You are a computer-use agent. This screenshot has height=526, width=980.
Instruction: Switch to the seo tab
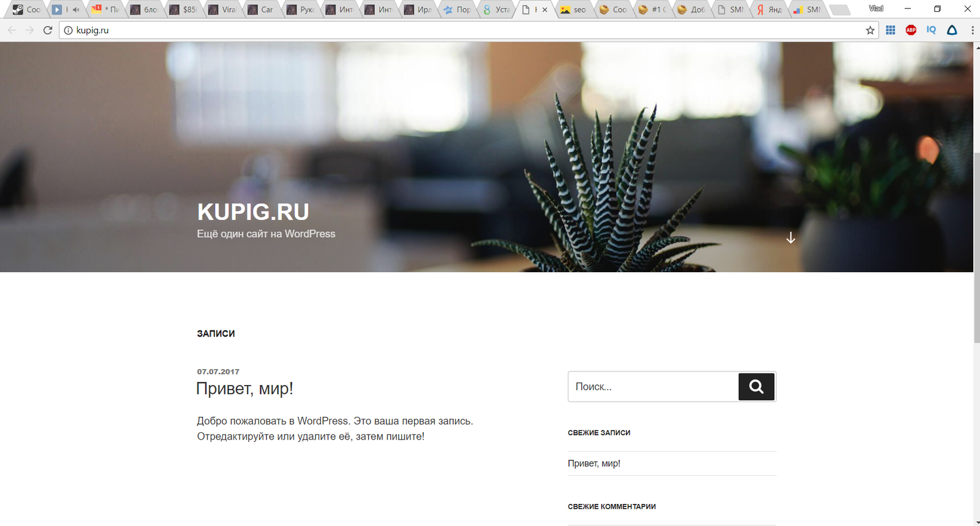(x=573, y=10)
